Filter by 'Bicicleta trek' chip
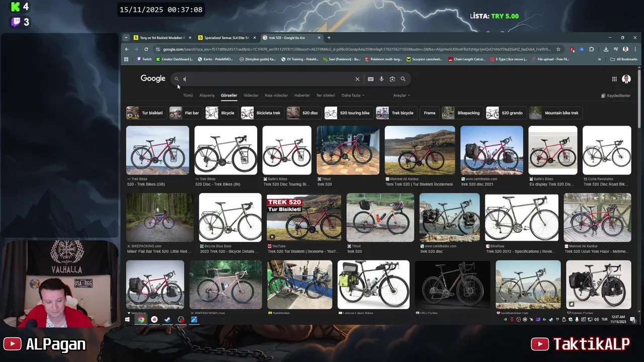Image resolution: width=644 pixels, height=362 pixels. pos(262,113)
